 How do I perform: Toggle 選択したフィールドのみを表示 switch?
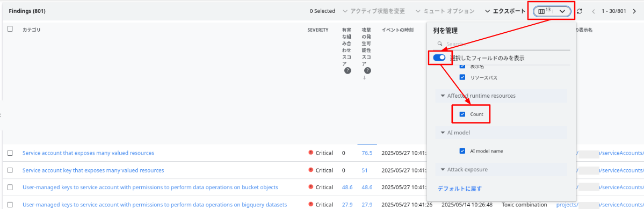point(439,58)
